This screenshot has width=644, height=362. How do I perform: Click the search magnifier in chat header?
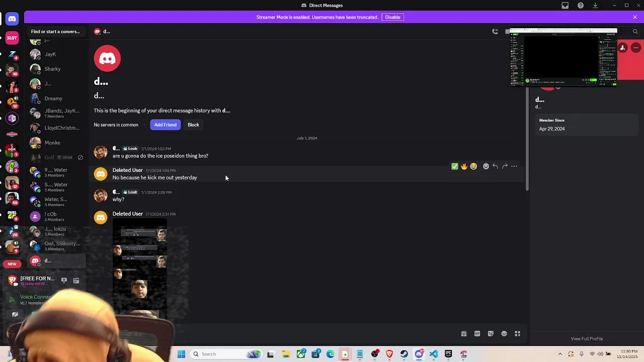point(635,32)
